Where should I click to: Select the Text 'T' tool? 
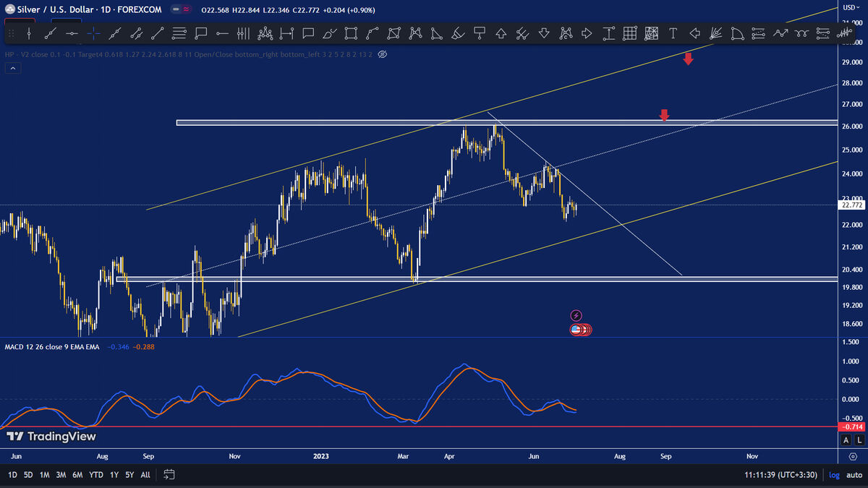[x=673, y=33]
